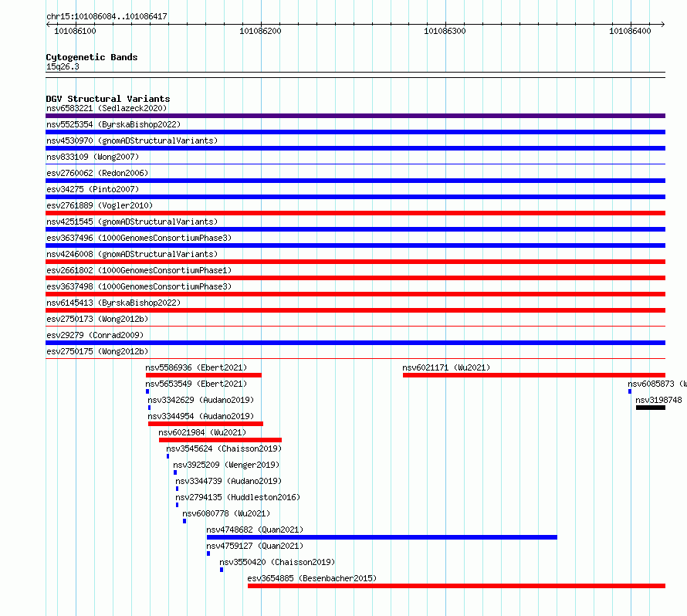
Task: Select the 15q26.3 band label
Action: click(x=63, y=66)
